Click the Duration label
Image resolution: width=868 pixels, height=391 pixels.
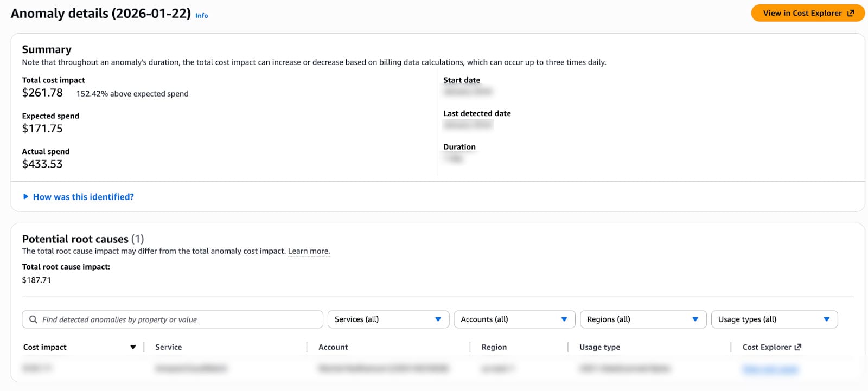[x=459, y=147]
